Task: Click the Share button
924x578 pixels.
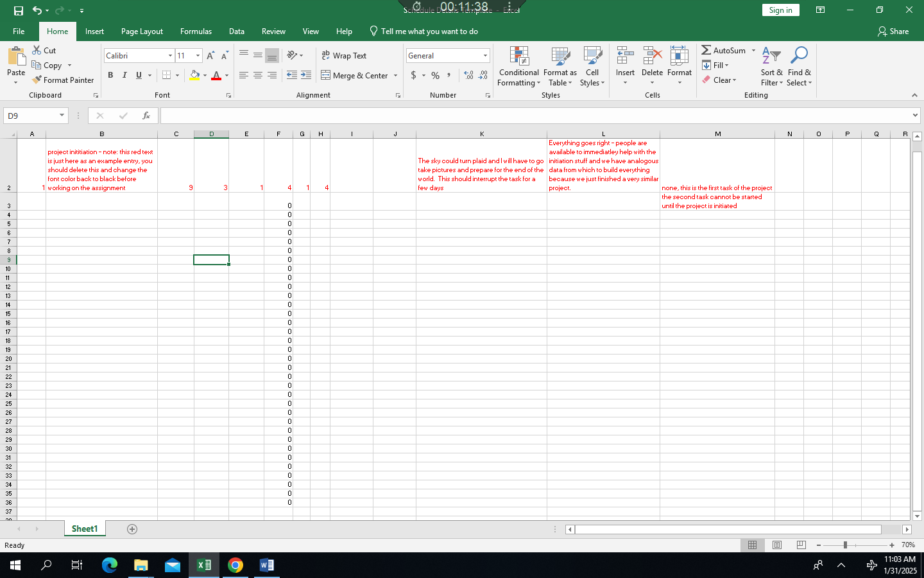Action: pos(893,31)
